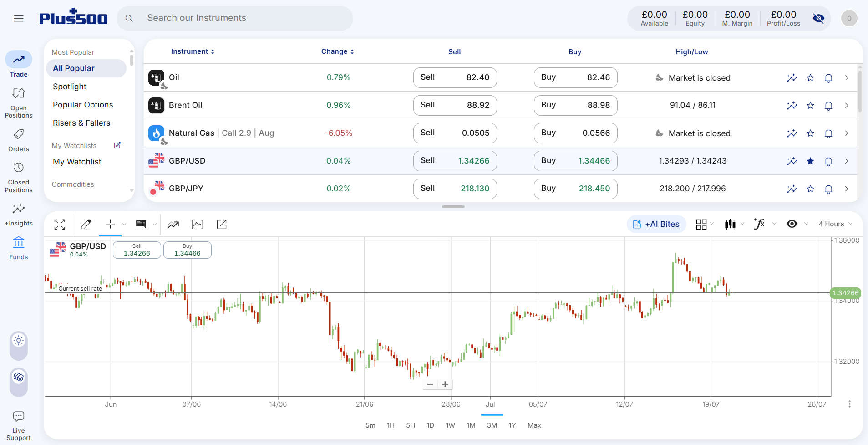Image resolution: width=868 pixels, height=445 pixels.
Task: Start a Live Support chat
Action: pyautogui.click(x=19, y=426)
